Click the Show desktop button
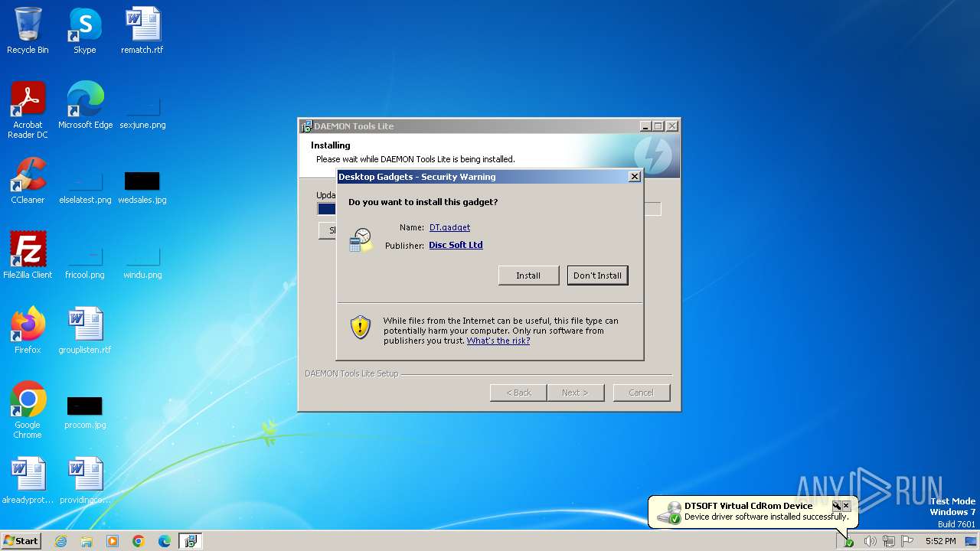Viewport: 980px width, 551px height. [972, 541]
